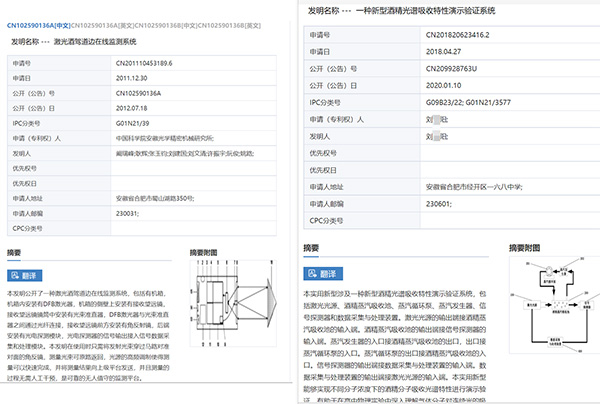Image resolution: width=600 pixels, height=404 pixels.
Task: Open the CN102590136B[英文] tab
Action: pos(229,26)
